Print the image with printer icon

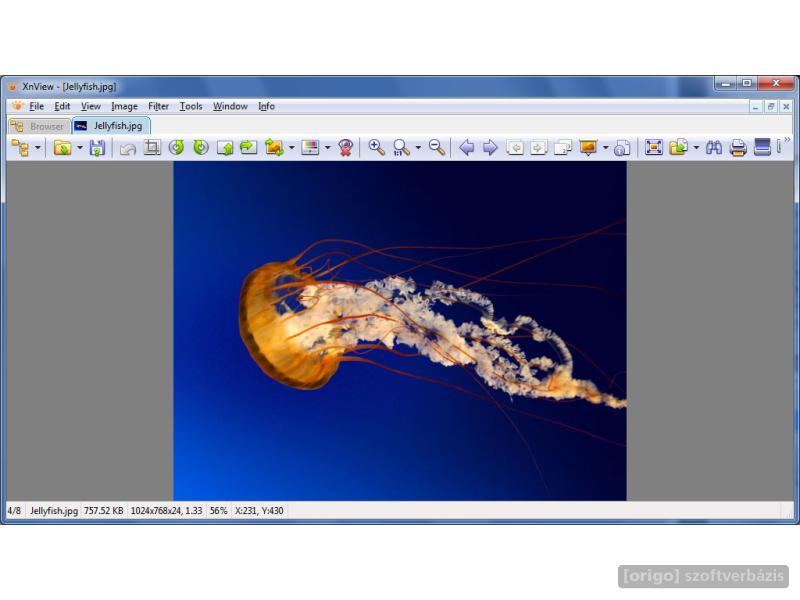[x=738, y=148]
